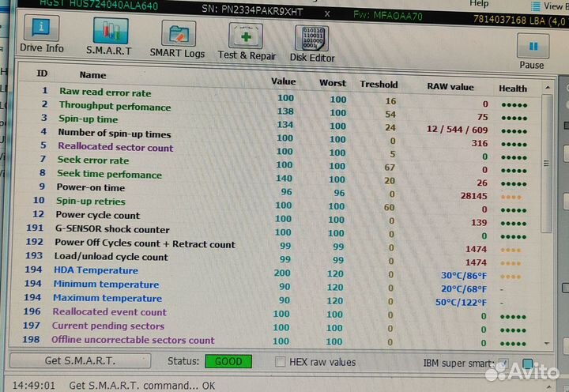Open the Drive Info panel

pyautogui.click(x=42, y=36)
